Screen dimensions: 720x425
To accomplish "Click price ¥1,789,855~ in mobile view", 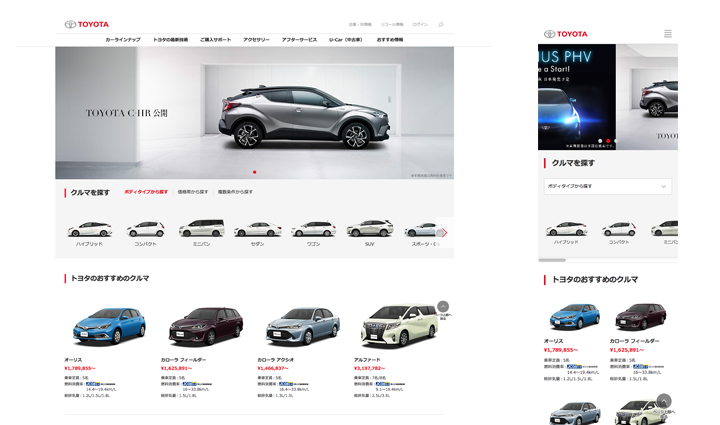I will (561, 350).
